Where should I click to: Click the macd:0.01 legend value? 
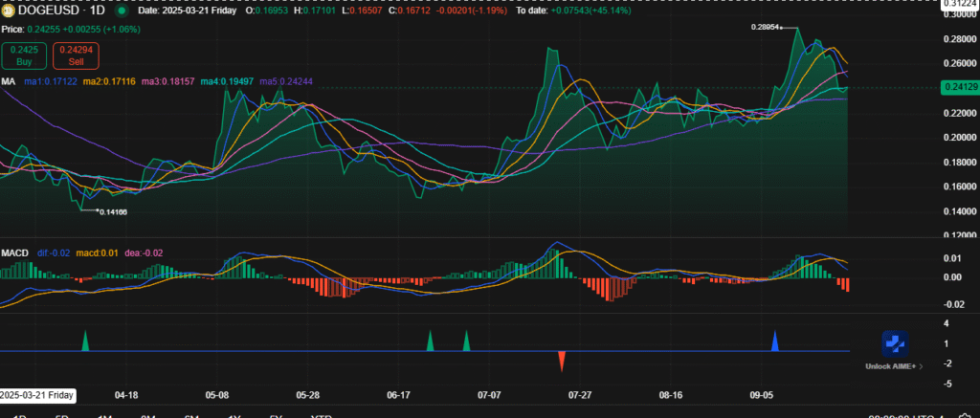click(97, 253)
